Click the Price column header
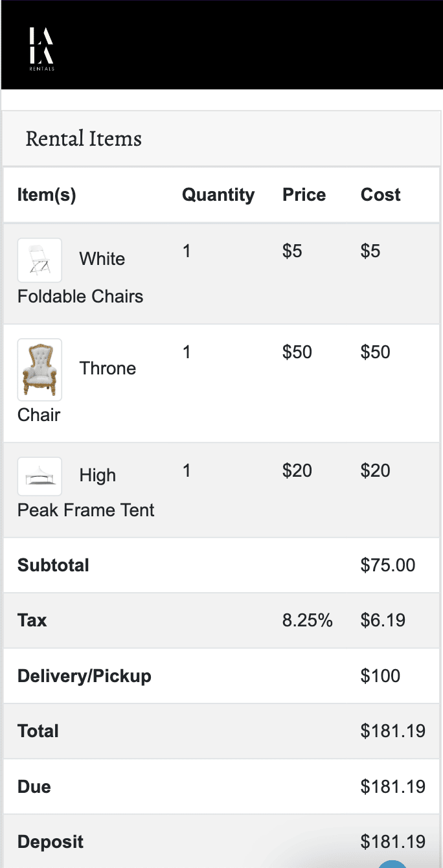The image size is (443, 868). [x=304, y=195]
